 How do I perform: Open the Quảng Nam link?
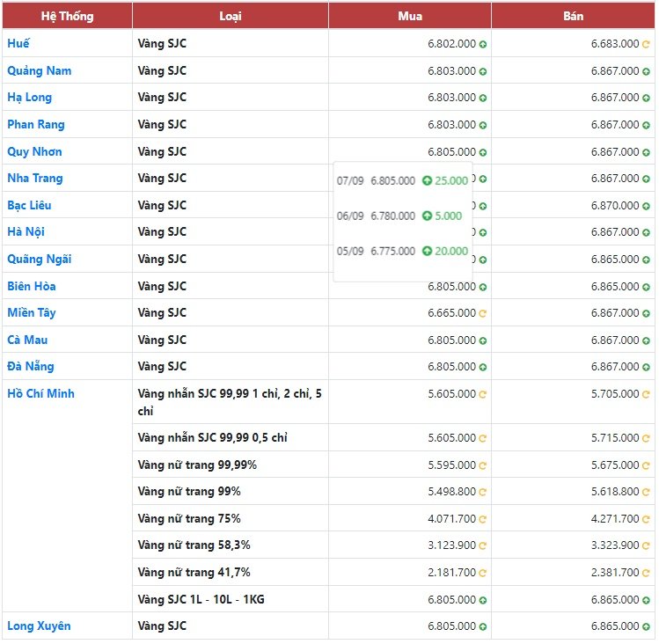(x=39, y=70)
